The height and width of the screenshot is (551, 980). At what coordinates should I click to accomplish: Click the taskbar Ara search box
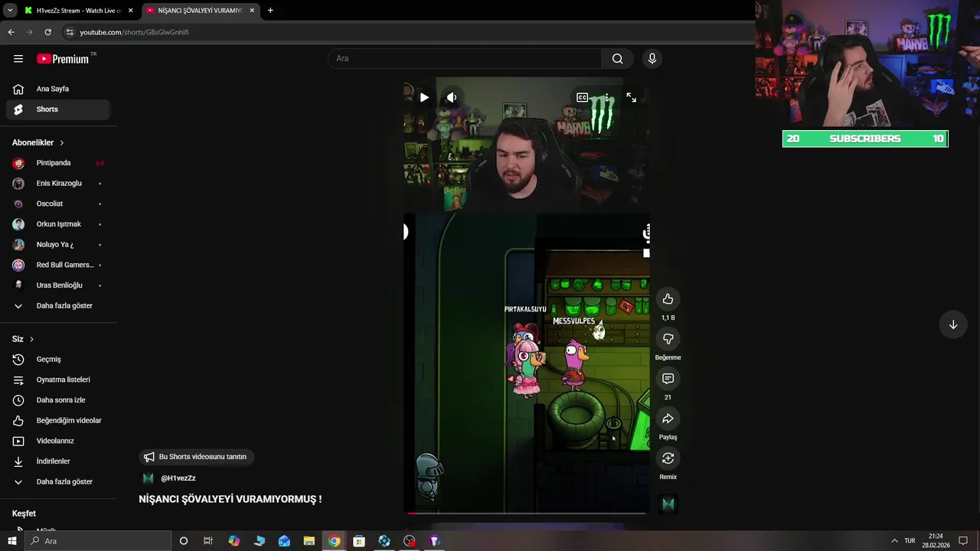pyautogui.click(x=98, y=541)
